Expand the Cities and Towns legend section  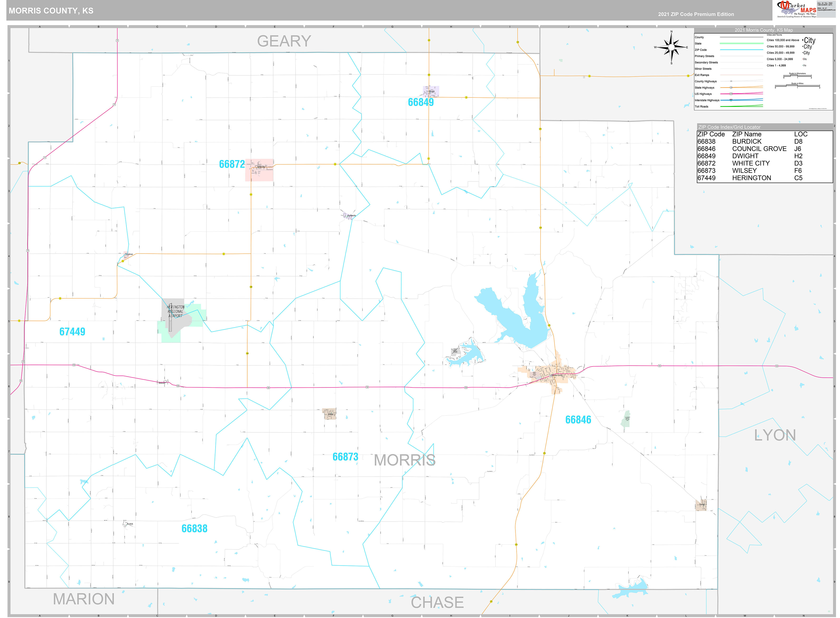pyautogui.click(x=774, y=35)
